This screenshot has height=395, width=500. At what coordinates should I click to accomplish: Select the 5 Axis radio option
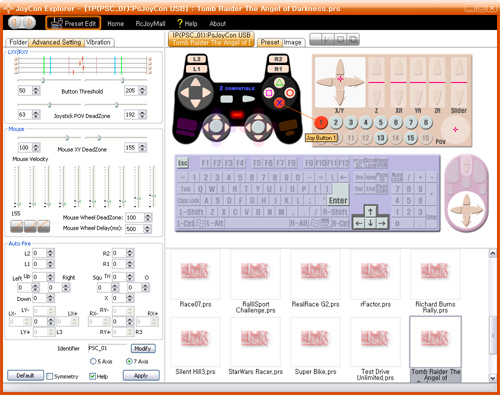(x=93, y=361)
